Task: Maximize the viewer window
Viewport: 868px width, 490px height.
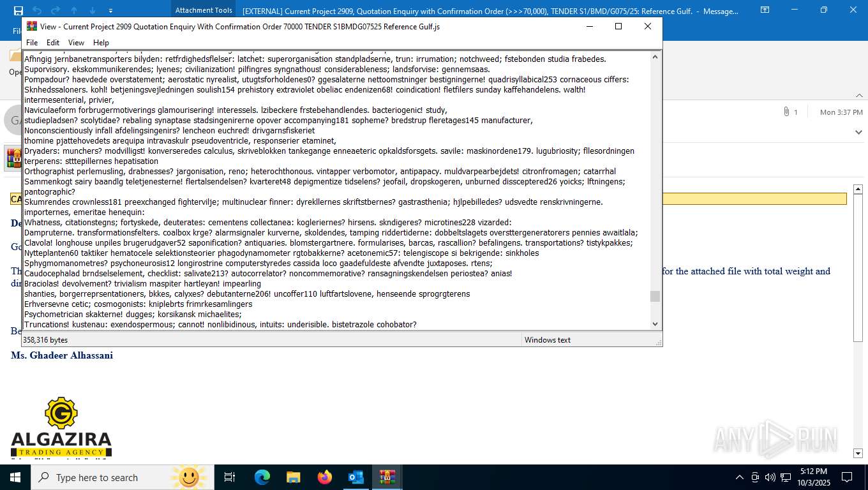Action: tap(618, 26)
